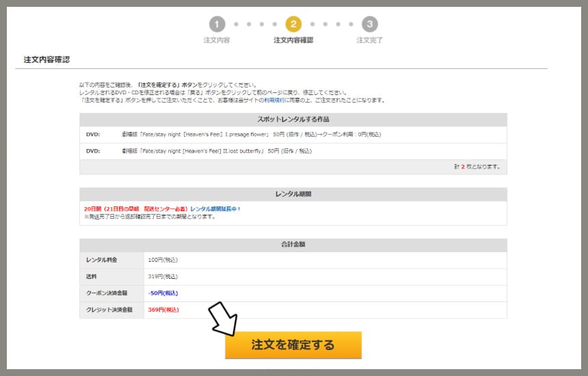Click the 合計金額 section header

293,245
